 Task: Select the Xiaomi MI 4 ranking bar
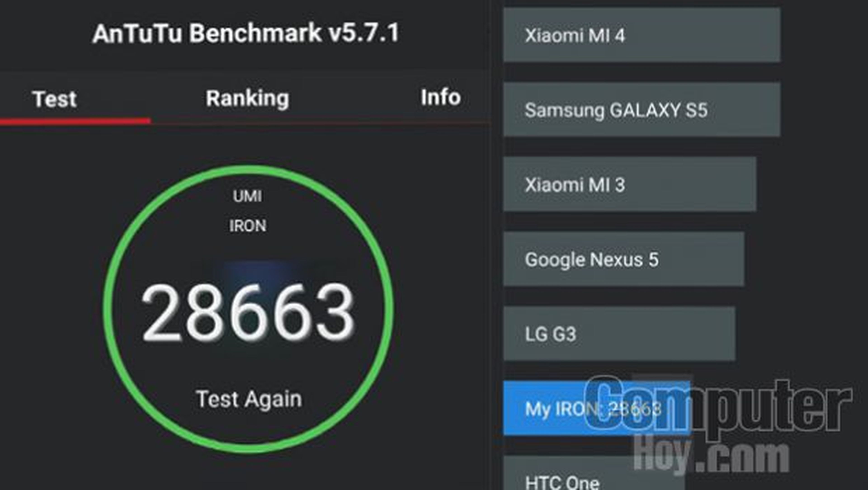tap(642, 35)
